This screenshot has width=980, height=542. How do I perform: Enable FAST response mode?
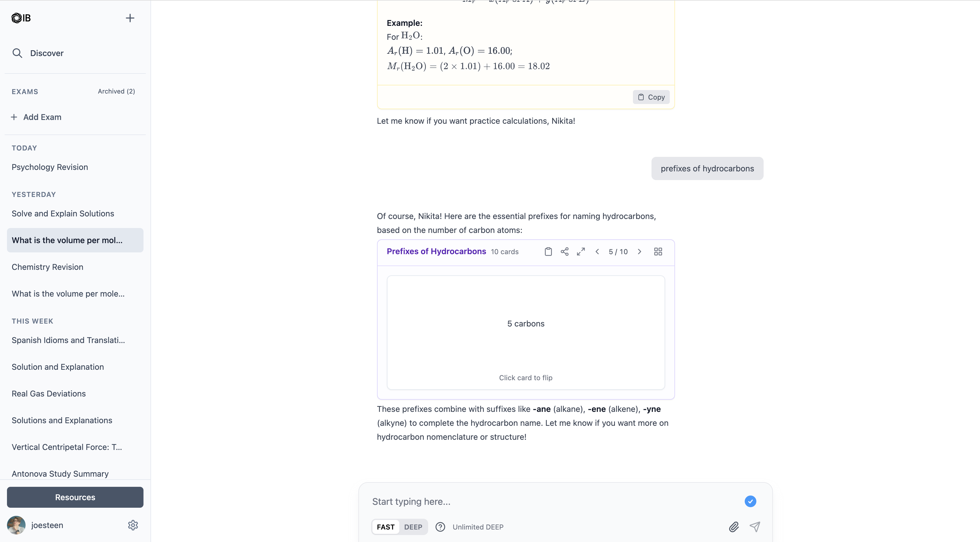pos(385,527)
